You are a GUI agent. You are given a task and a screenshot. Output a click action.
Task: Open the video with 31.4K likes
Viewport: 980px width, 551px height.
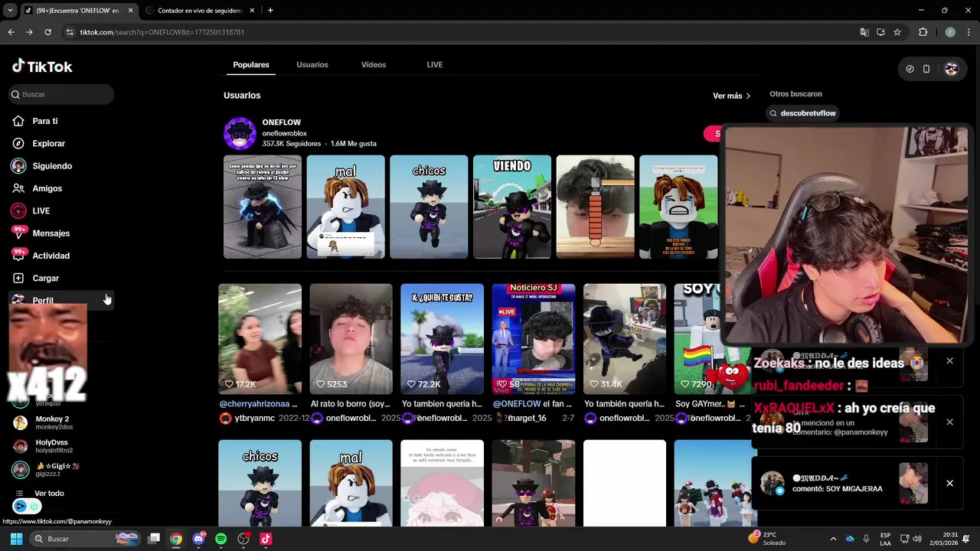point(625,339)
